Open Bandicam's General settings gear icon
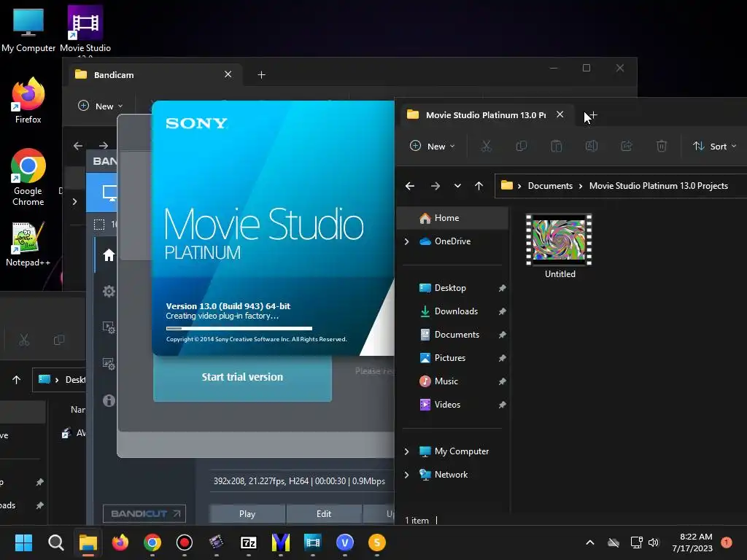The width and height of the screenshot is (747, 560). coord(109,292)
